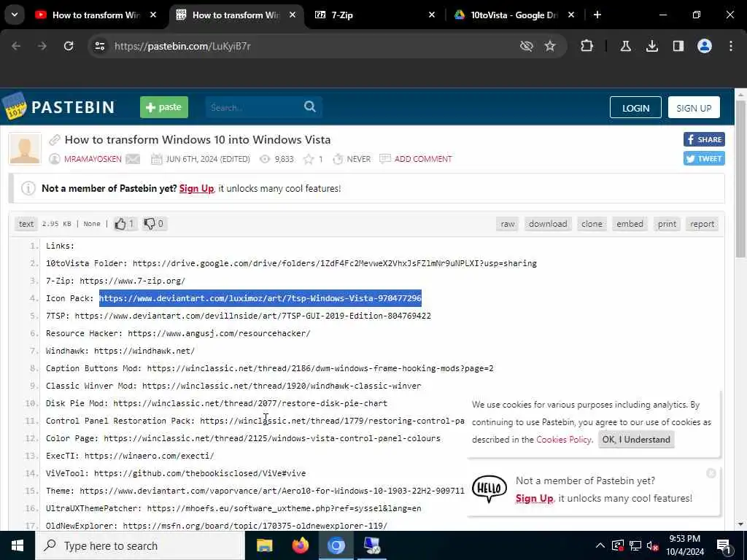Bookmark this page with the star
The height and width of the screenshot is (560, 747).
tap(550, 46)
